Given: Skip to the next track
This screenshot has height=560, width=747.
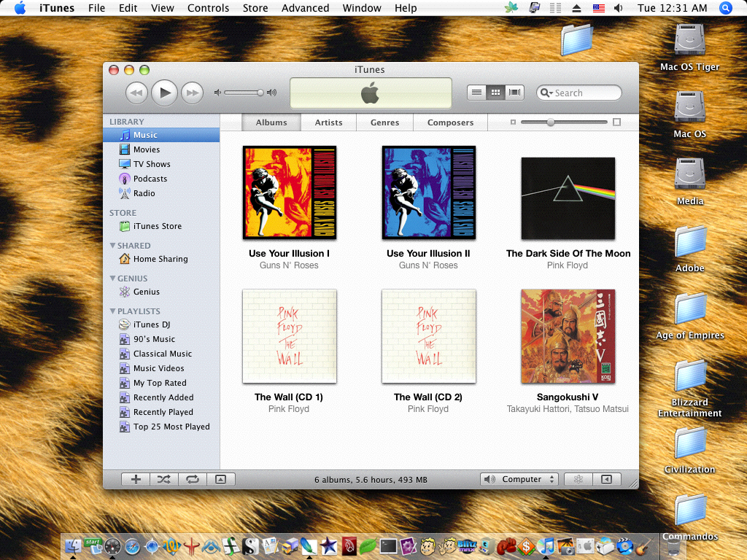Looking at the screenshot, I should point(192,93).
